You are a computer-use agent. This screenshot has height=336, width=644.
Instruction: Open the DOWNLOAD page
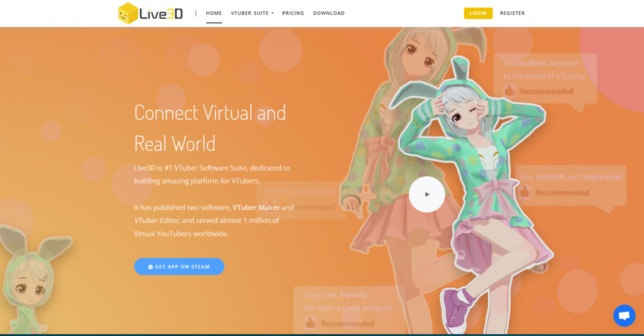(x=329, y=13)
